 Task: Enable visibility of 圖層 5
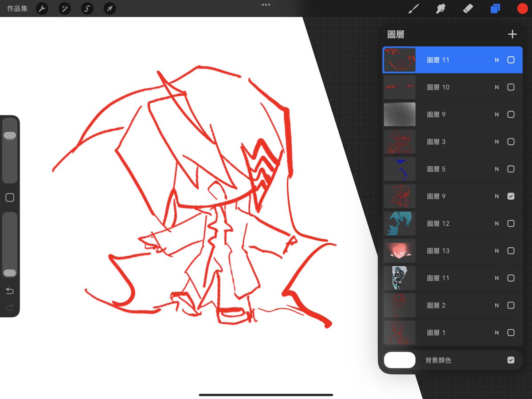pyautogui.click(x=511, y=169)
